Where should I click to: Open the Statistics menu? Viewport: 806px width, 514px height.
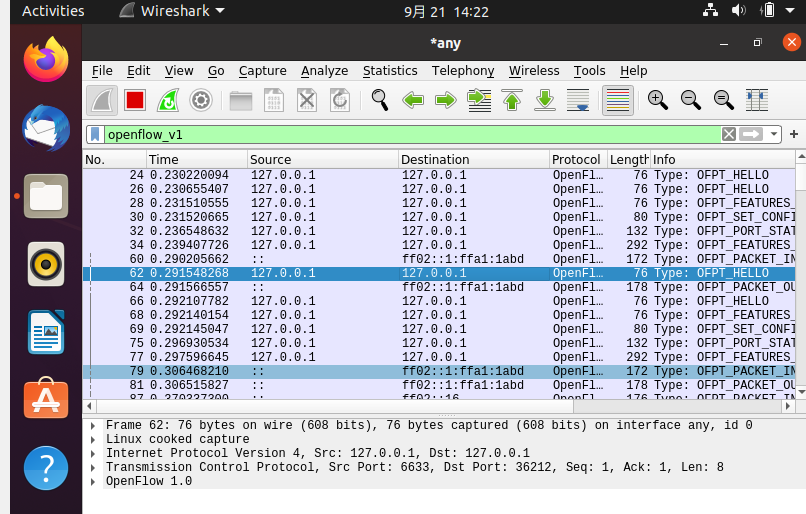390,71
